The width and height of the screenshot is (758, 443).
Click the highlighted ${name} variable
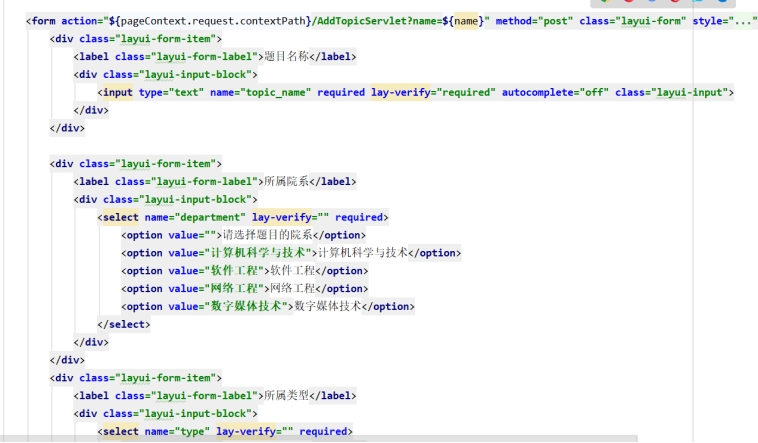[x=466, y=21]
